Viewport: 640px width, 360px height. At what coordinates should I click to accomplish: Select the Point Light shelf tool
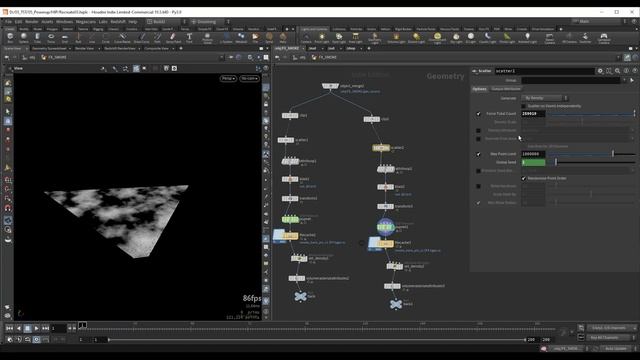coord(322,38)
